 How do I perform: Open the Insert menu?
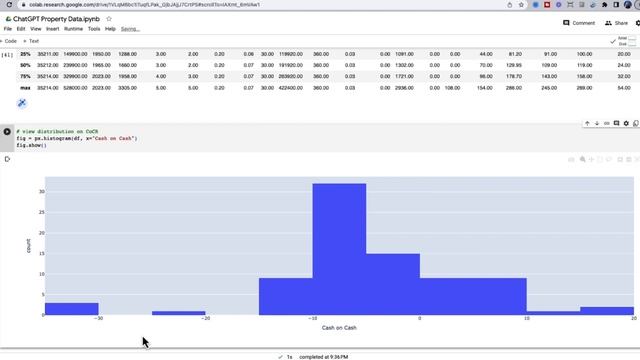click(x=52, y=29)
